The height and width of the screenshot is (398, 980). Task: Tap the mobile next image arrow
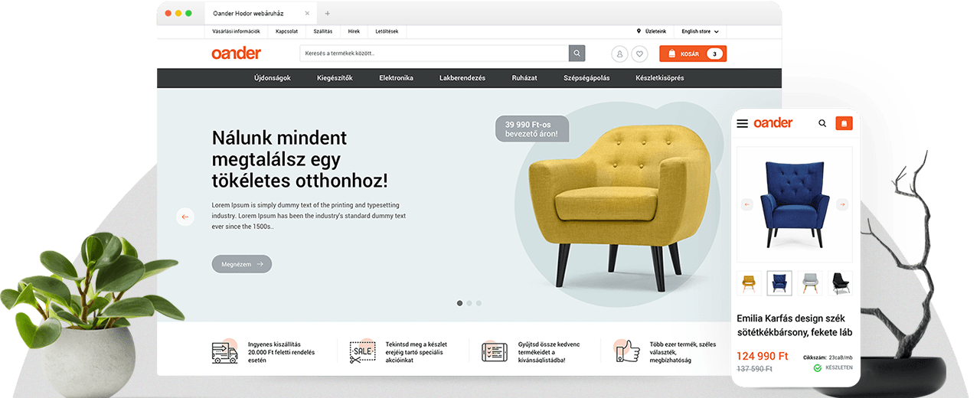click(x=842, y=204)
